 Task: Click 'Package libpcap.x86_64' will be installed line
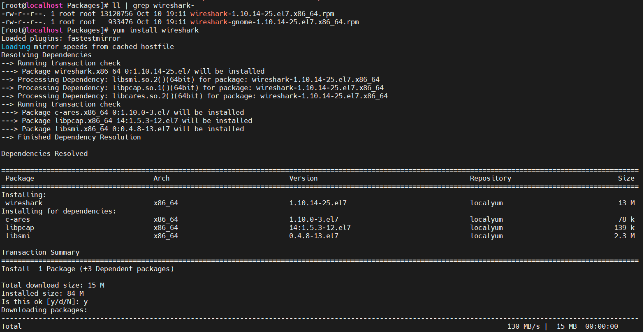(x=127, y=121)
